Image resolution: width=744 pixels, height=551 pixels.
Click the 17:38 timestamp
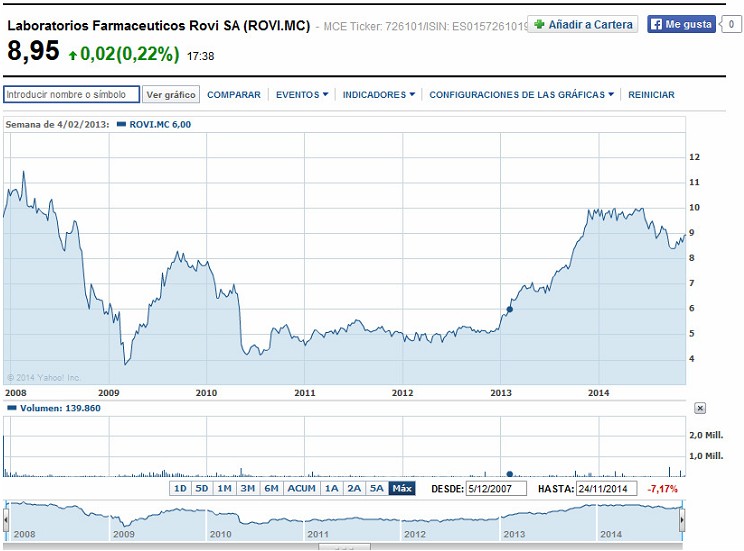(201, 56)
